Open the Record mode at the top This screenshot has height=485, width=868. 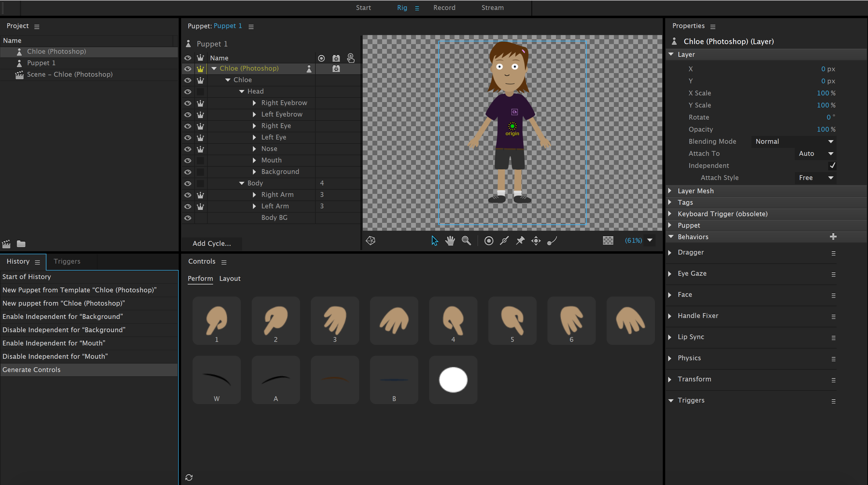(x=444, y=8)
